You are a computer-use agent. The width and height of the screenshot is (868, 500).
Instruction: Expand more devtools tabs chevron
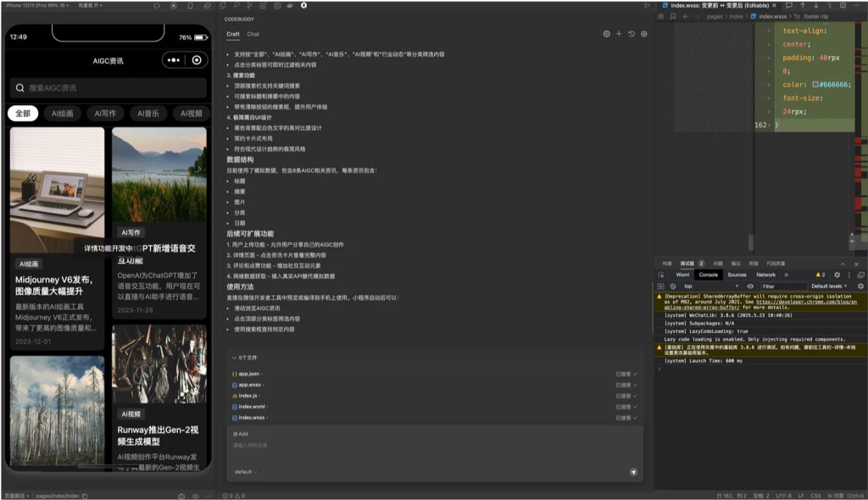786,275
